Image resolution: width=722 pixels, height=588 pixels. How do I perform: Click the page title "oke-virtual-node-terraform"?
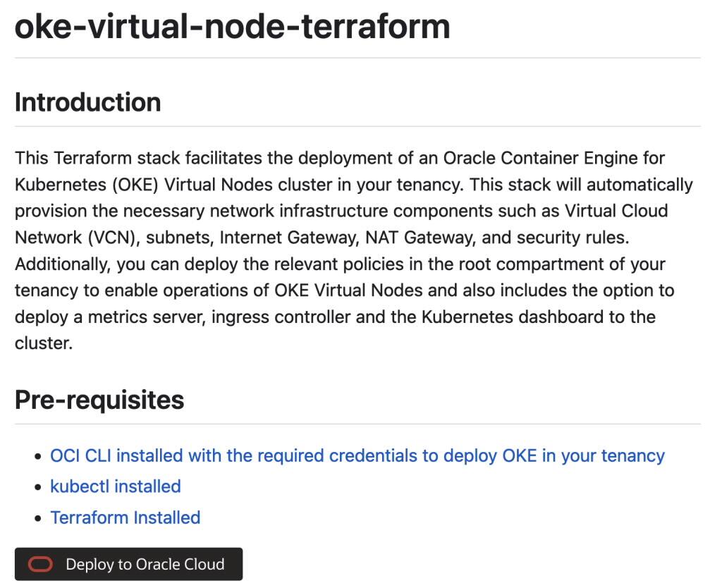click(x=231, y=27)
